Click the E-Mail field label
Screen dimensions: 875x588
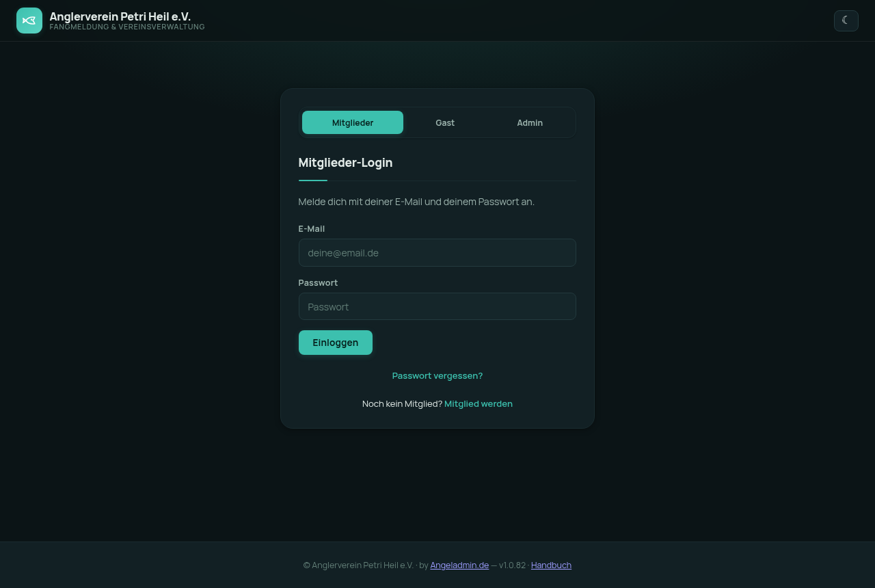(312, 228)
